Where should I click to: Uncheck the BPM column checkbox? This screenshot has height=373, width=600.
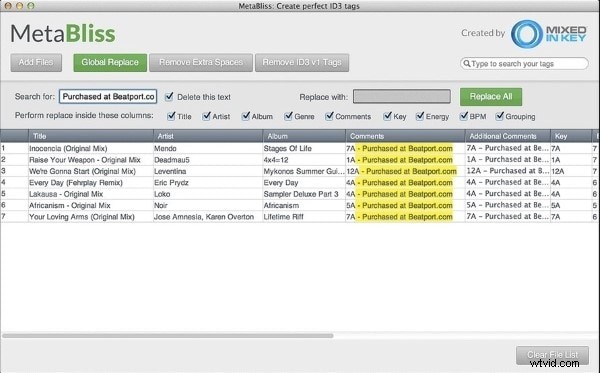click(x=464, y=116)
